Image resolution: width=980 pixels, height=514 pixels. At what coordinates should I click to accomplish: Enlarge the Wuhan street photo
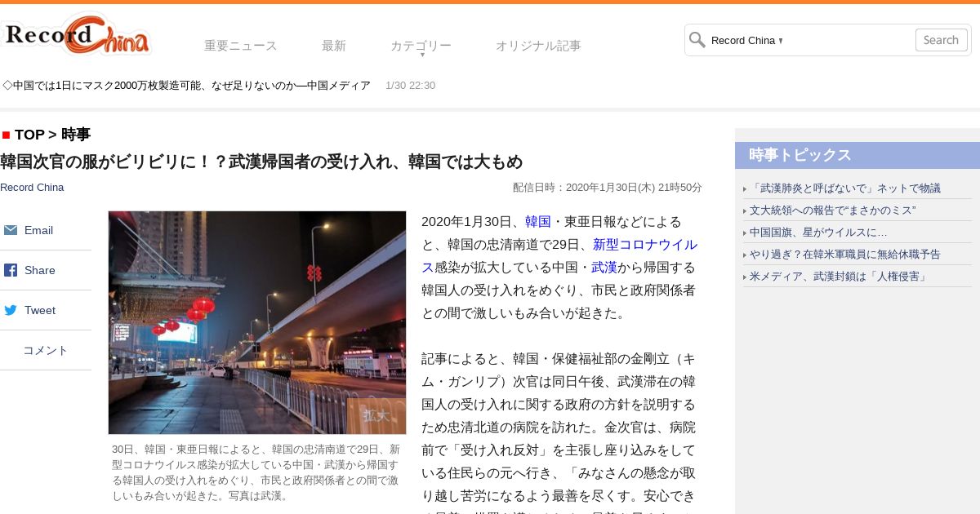(x=257, y=322)
